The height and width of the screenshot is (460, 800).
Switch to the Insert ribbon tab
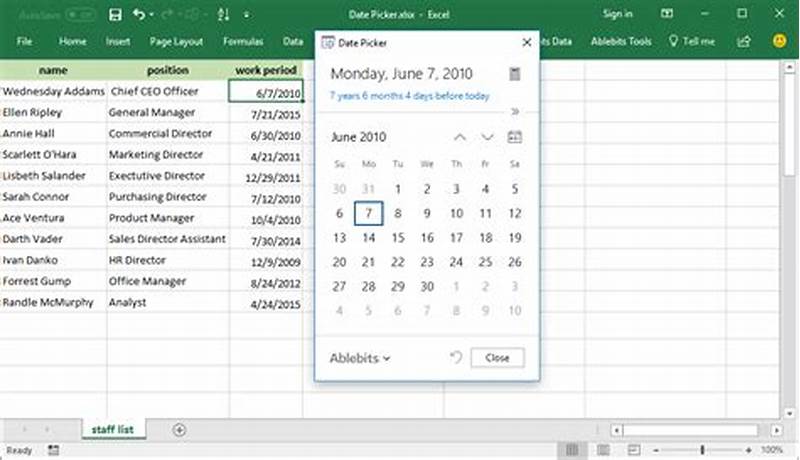(118, 41)
